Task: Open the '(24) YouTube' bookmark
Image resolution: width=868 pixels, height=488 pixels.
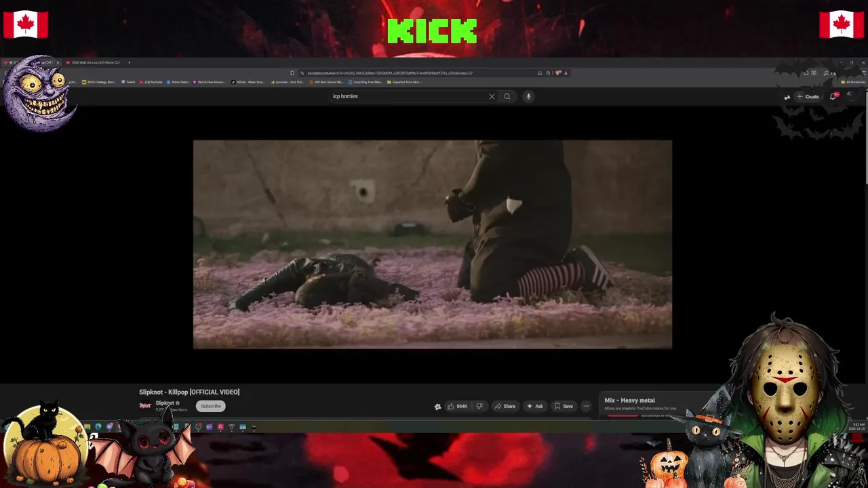Action: [151, 82]
